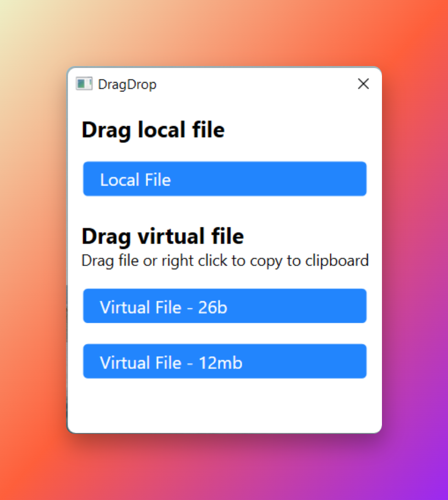Click the Local File button
The height and width of the screenshot is (500, 448).
pos(225,179)
